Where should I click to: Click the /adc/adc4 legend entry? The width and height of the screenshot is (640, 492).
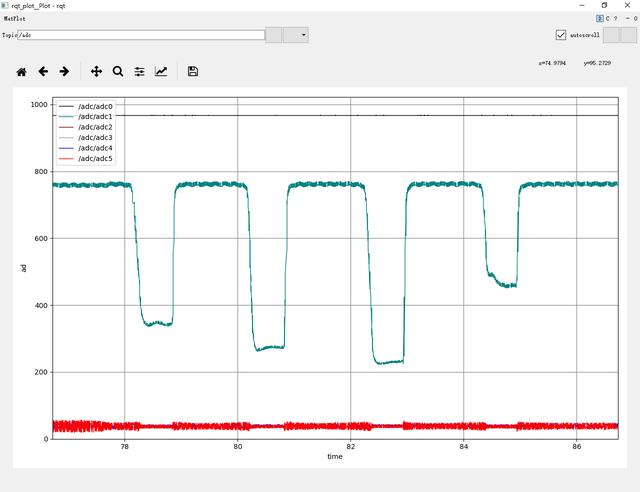click(86, 148)
